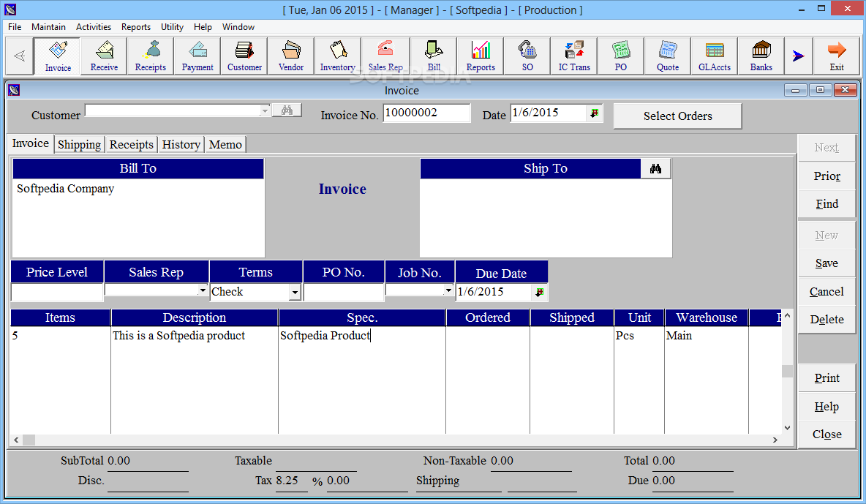This screenshot has height=504, width=866.
Task: Open the Utility menu
Action: point(172,26)
